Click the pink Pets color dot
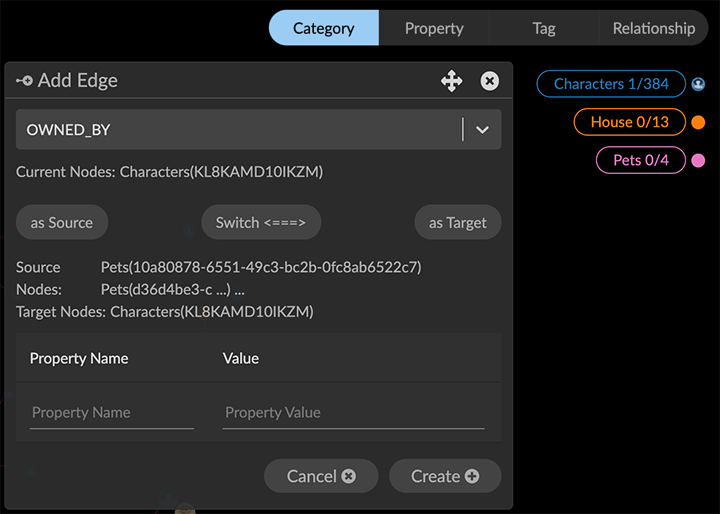This screenshot has width=720, height=514. [698, 160]
